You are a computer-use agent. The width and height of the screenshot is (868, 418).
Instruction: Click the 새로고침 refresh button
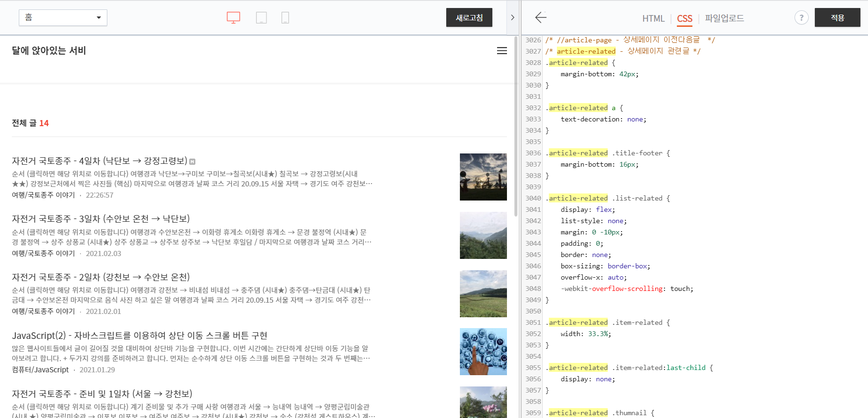pos(469,17)
